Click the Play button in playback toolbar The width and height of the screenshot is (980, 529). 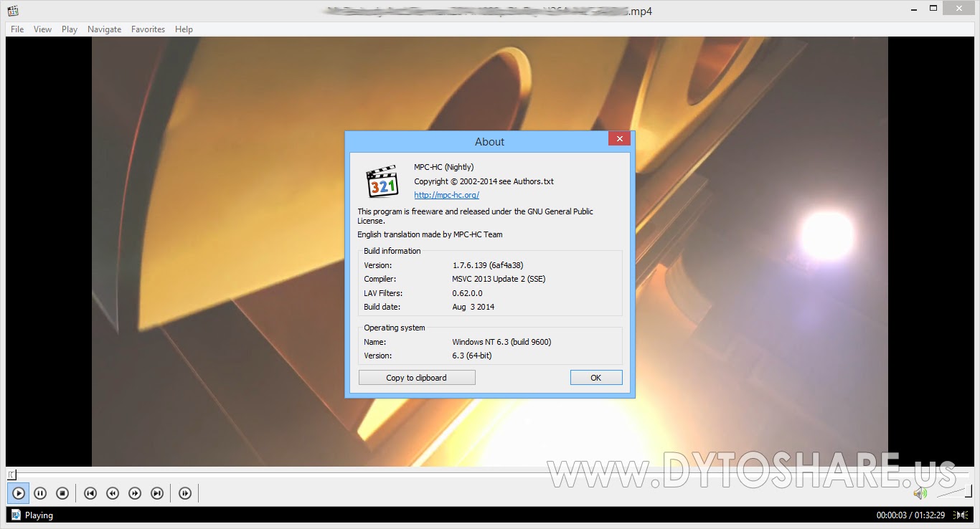[x=19, y=493]
